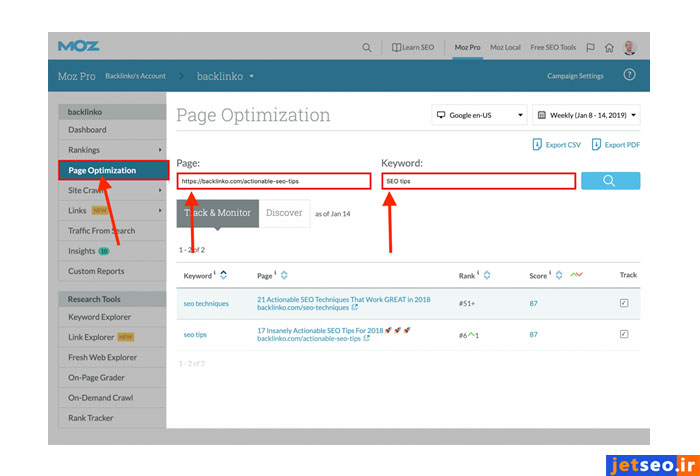The height and width of the screenshot is (476, 700).
Task: Toggle Track checkbox for seo tips
Action: click(x=624, y=335)
